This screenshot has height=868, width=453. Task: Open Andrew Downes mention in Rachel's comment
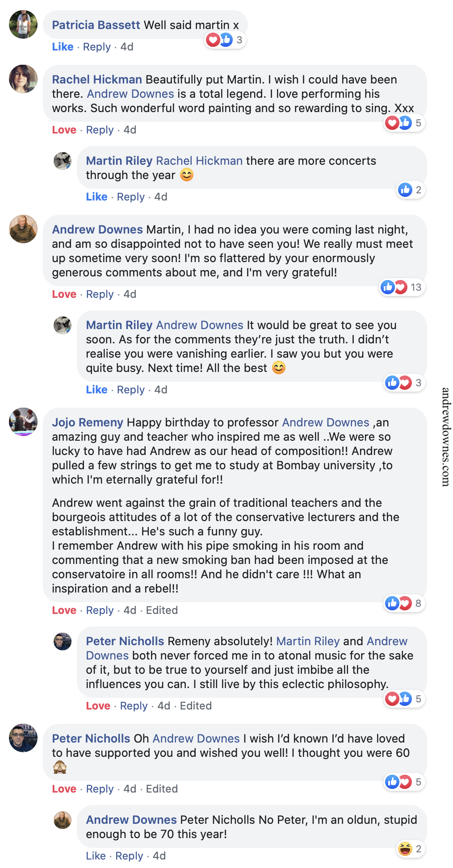point(130,94)
